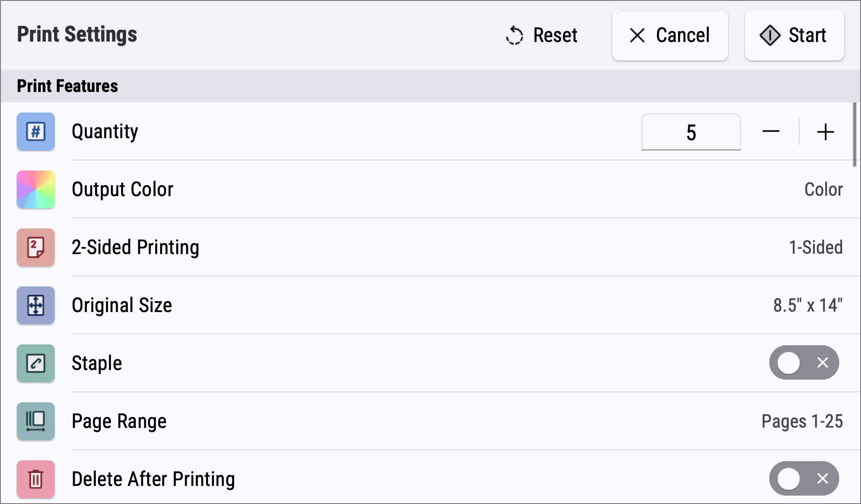This screenshot has width=861, height=504.
Task: Click the Delete After Printing trash icon
Action: [x=36, y=479]
